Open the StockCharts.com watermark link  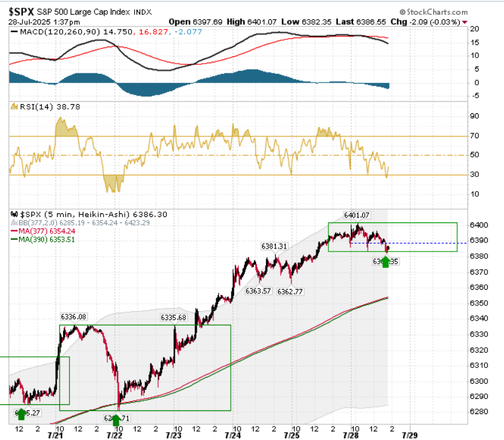pyautogui.click(x=434, y=12)
